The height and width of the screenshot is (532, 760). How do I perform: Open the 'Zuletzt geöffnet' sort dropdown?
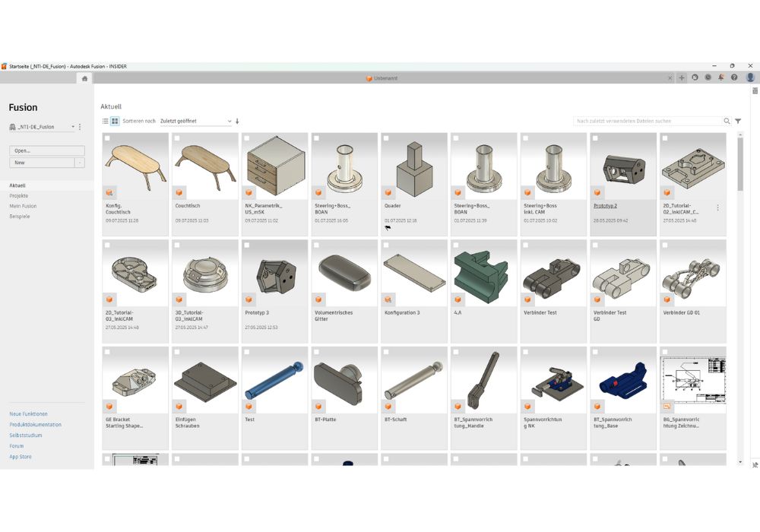pyautogui.click(x=196, y=121)
